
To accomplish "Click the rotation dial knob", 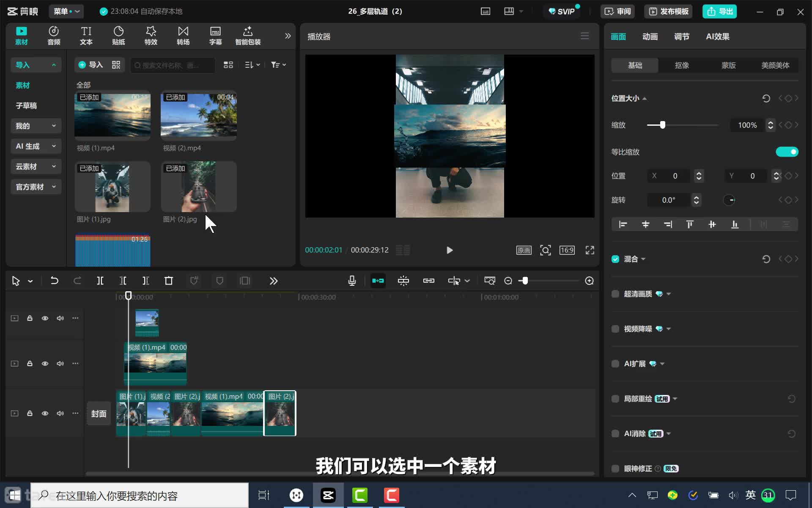I will coord(729,200).
